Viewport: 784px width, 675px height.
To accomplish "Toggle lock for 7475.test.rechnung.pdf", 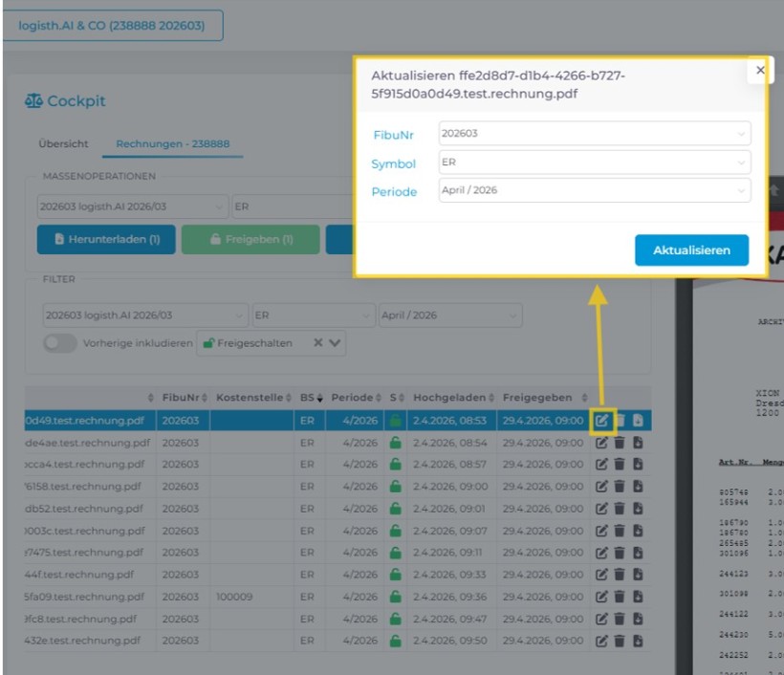I will [x=395, y=553].
